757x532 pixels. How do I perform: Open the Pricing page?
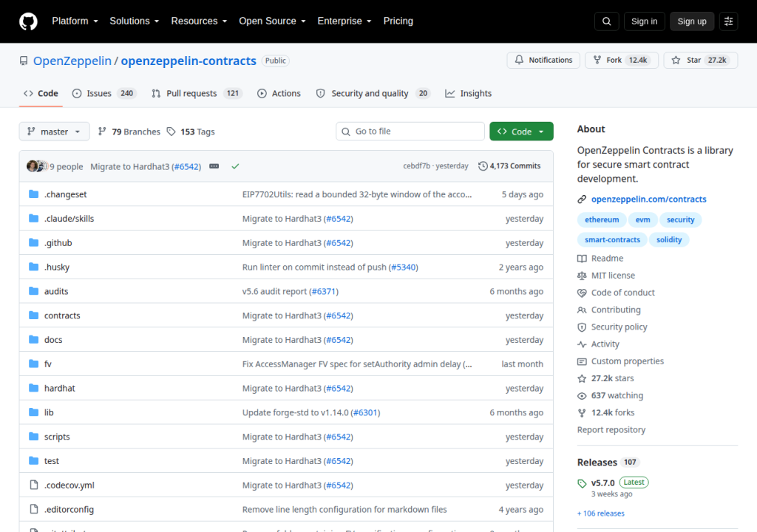tap(398, 21)
